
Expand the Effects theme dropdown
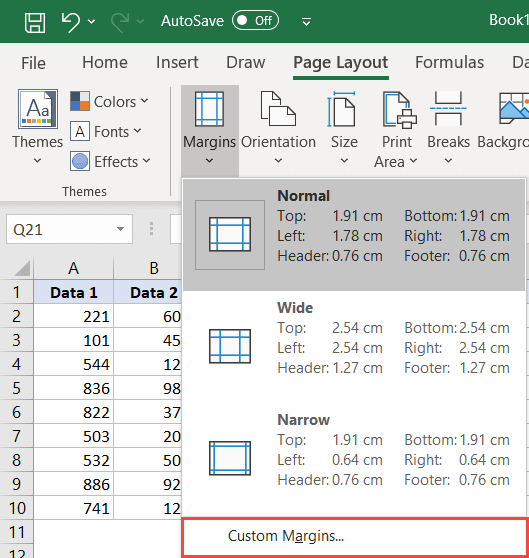110,162
